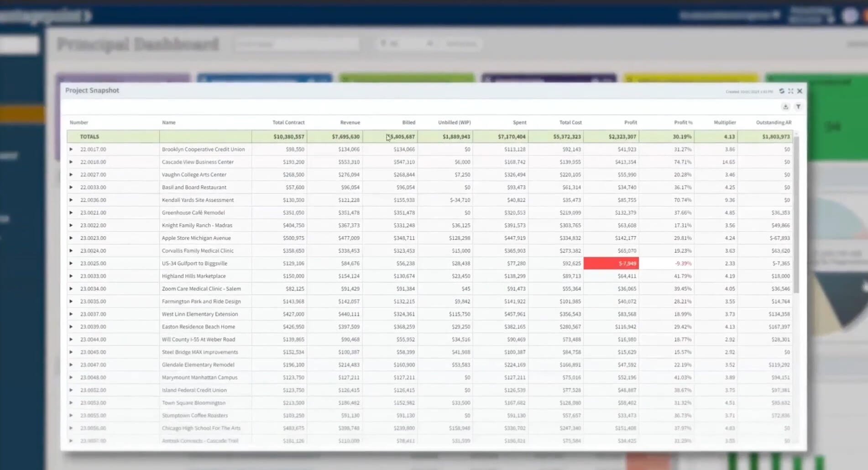The height and width of the screenshot is (470, 868).
Task: Select Outstanding AR $167,397 for Easton Residence
Action: coord(779,327)
